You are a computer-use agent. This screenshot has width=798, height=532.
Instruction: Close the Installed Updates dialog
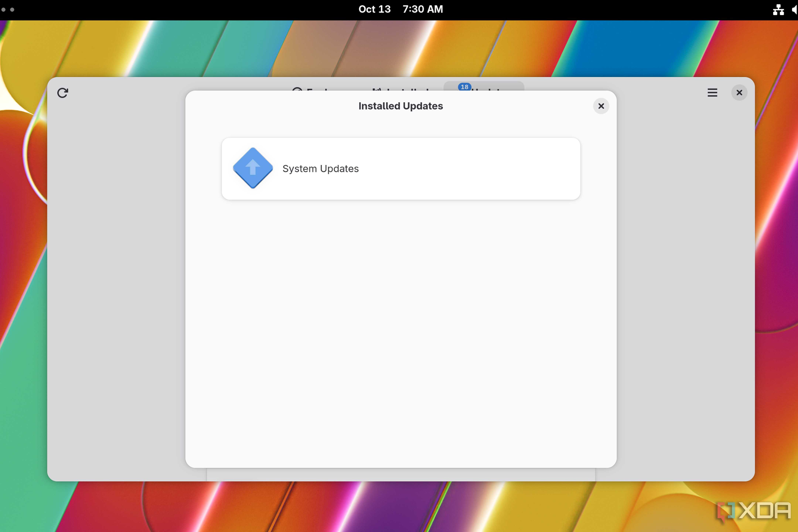click(601, 106)
